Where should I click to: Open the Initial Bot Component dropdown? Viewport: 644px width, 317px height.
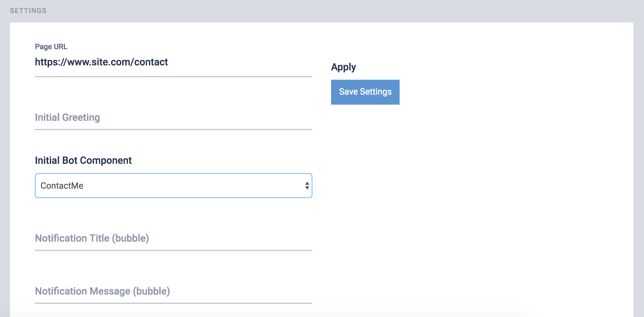174,186
